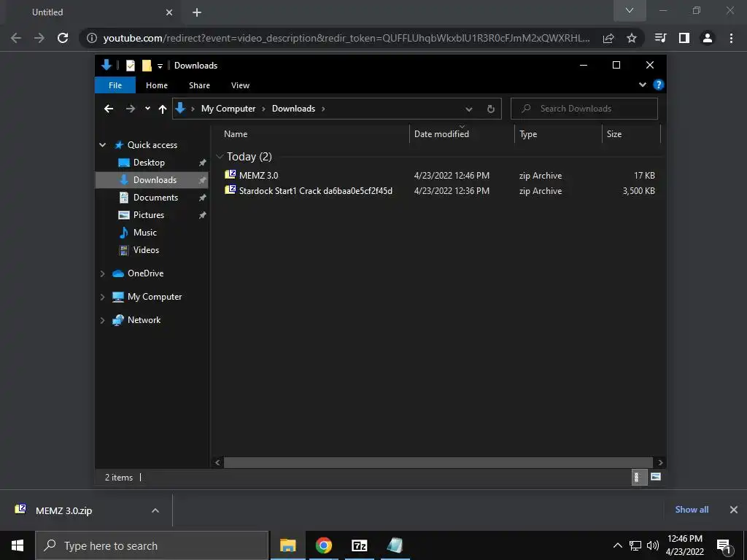
Task: Open 7-Zip from the taskbar
Action: click(x=359, y=545)
